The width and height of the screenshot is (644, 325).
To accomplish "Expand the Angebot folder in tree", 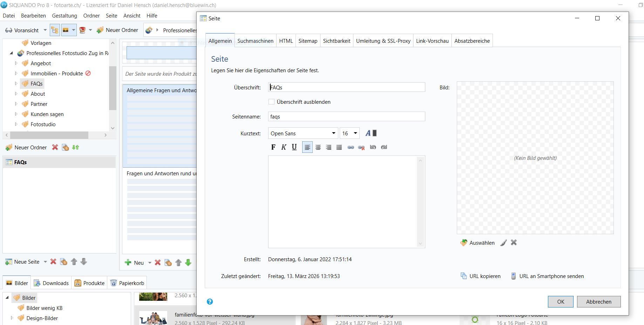I will tap(16, 63).
